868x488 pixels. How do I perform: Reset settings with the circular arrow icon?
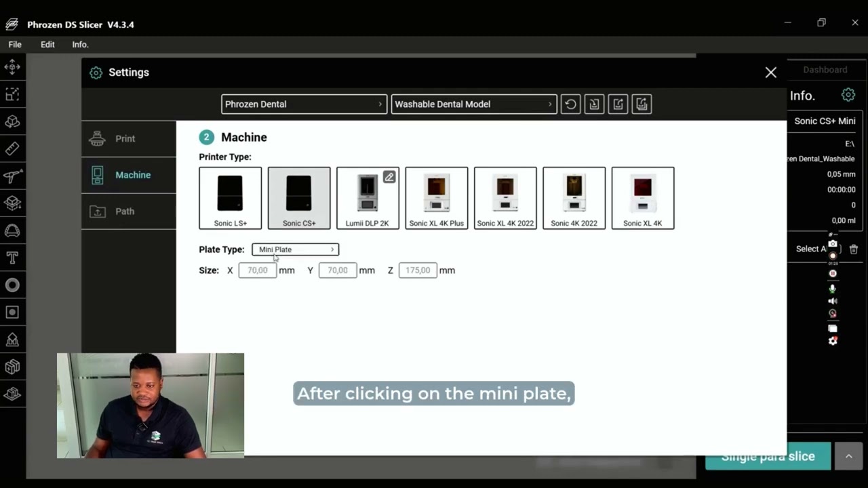pyautogui.click(x=570, y=104)
